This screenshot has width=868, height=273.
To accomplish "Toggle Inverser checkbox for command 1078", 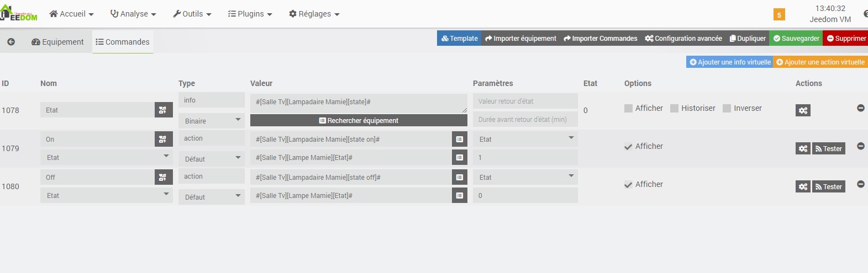I will (x=727, y=109).
